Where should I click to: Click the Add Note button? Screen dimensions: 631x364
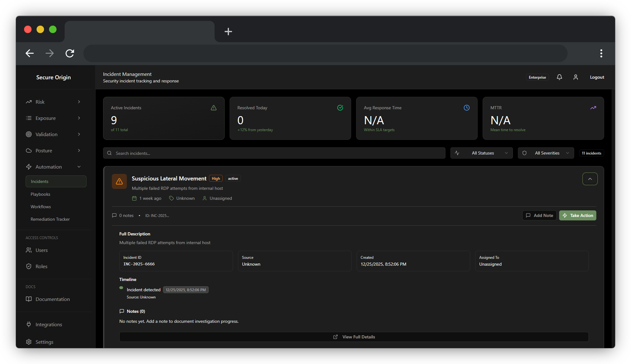(539, 215)
